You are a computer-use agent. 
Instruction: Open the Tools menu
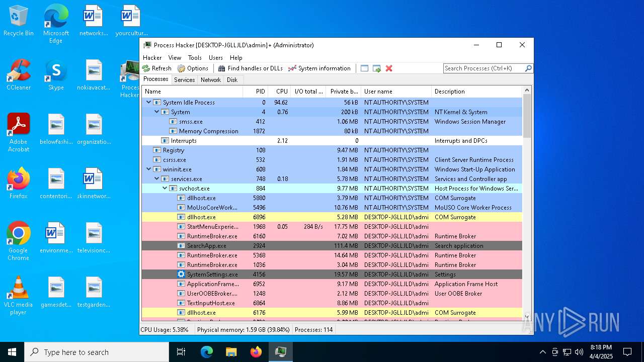(195, 58)
